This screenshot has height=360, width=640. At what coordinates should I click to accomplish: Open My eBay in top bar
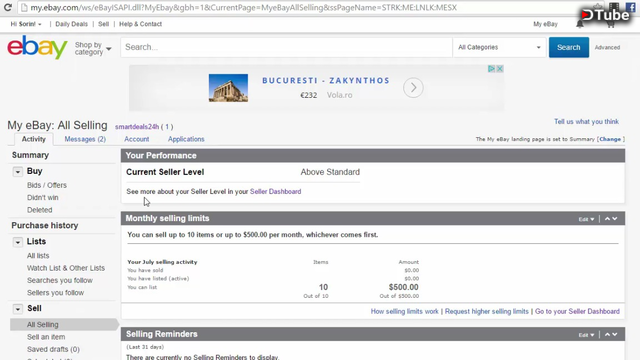point(545,24)
